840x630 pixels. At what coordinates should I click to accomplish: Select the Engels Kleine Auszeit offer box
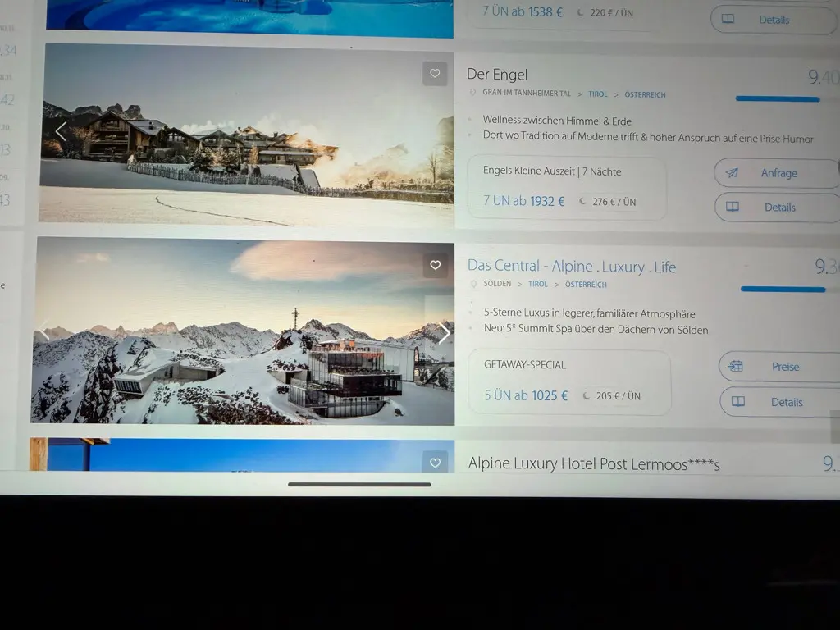(566, 188)
